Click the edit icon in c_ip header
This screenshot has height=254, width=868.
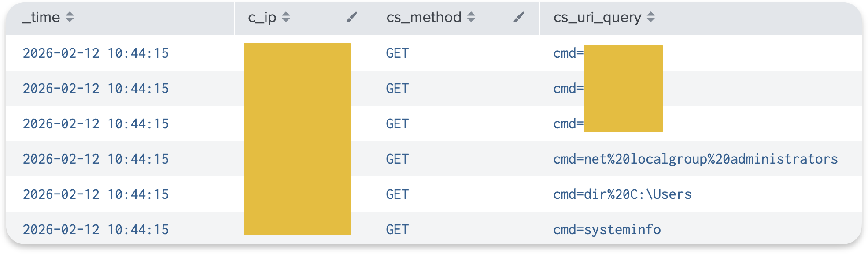pyautogui.click(x=350, y=18)
